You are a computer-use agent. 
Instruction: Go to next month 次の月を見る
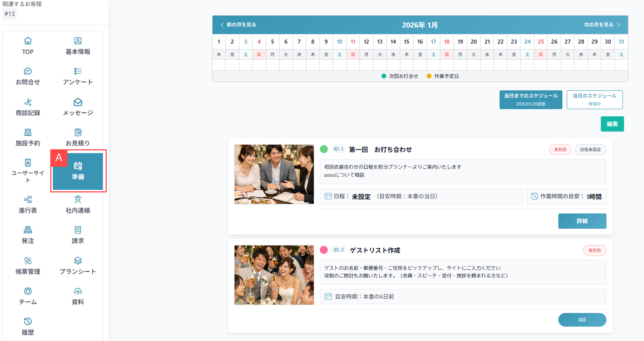[x=602, y=25]
